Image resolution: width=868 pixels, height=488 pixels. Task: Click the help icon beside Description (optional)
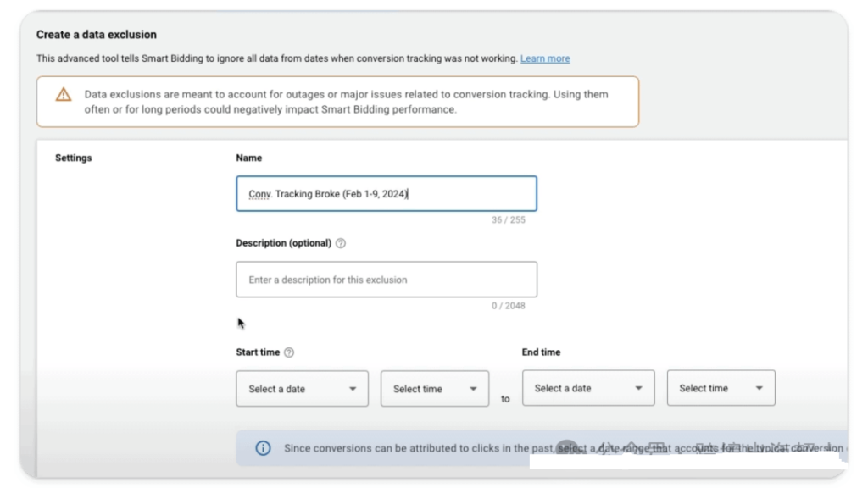340,243
